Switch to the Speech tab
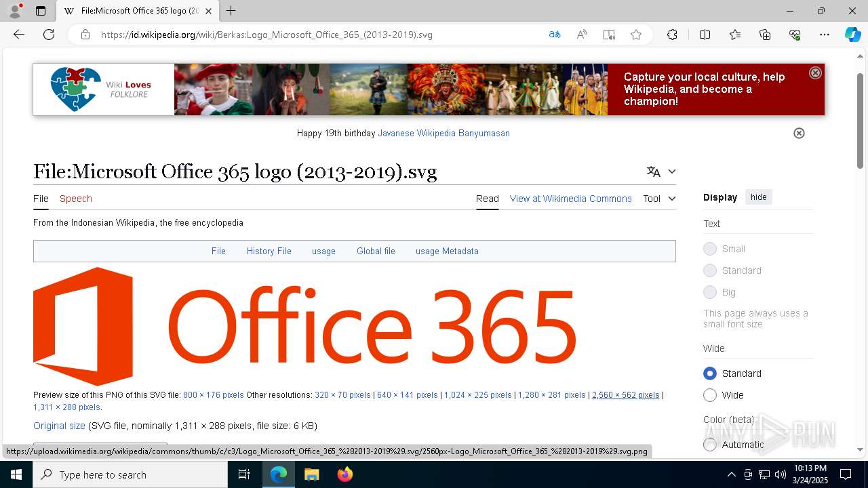The image size is (868, 488). (76, 199)
